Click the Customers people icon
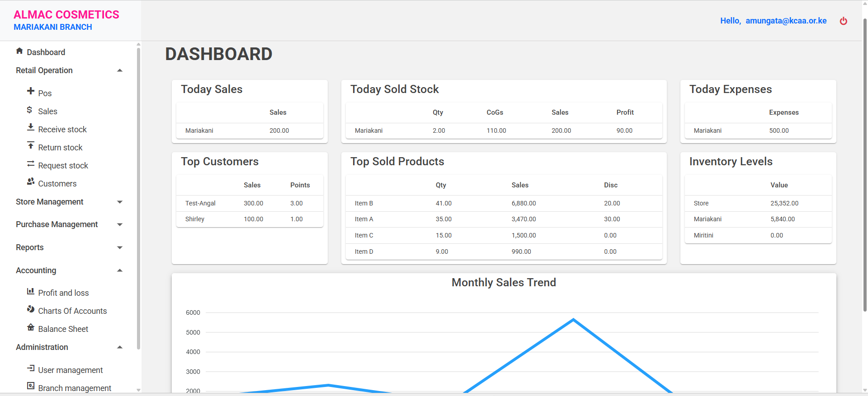Viewport: 868px width, 396px height. (x=31, y=182)
